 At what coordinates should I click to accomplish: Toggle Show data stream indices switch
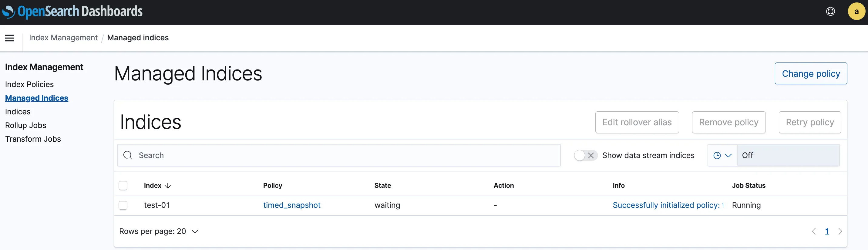point(586,155)
